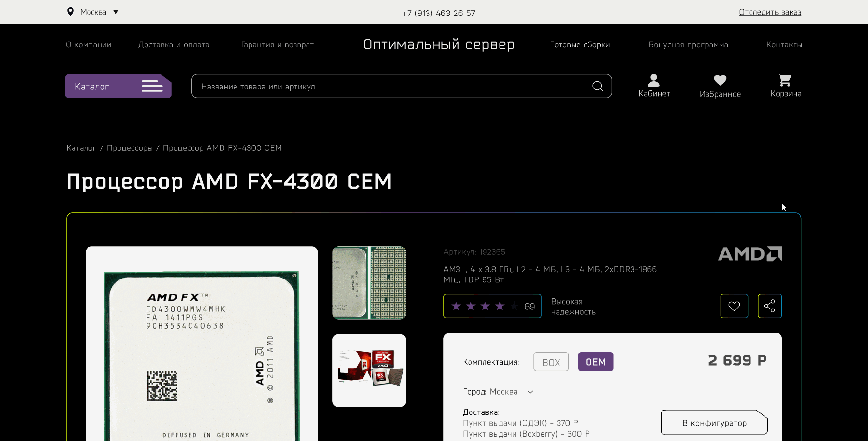Select the processor pins thumbnail
This screenshot has width=868, height=441.
point(369,283)
